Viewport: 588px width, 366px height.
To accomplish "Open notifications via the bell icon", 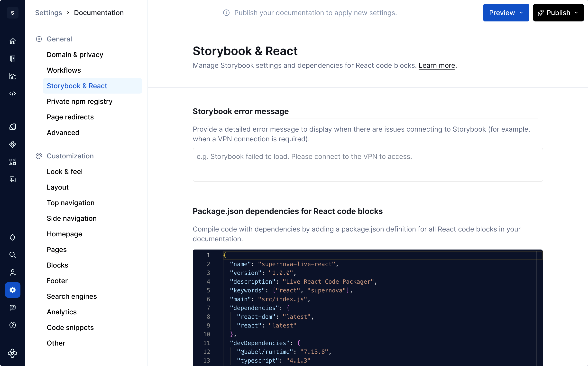I will (13, 238).
